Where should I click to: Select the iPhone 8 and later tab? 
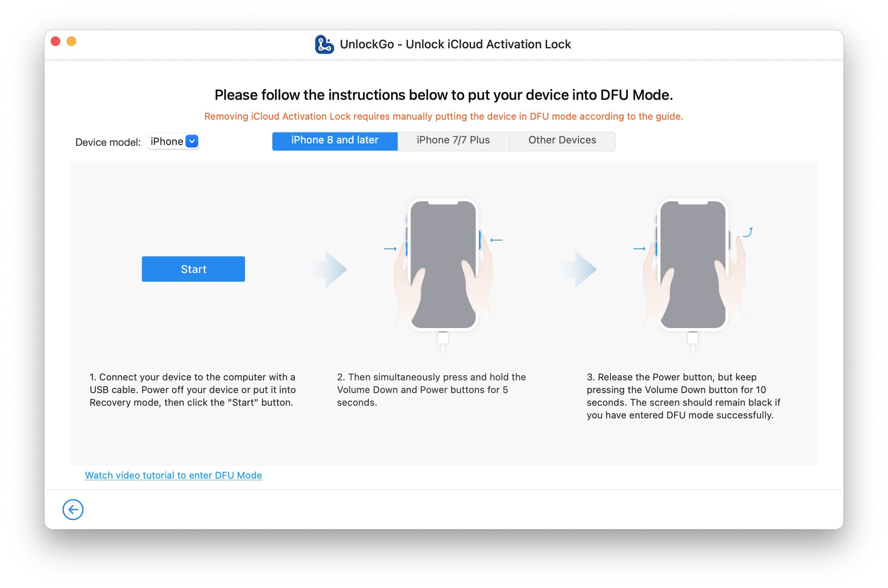click(335, 140)
